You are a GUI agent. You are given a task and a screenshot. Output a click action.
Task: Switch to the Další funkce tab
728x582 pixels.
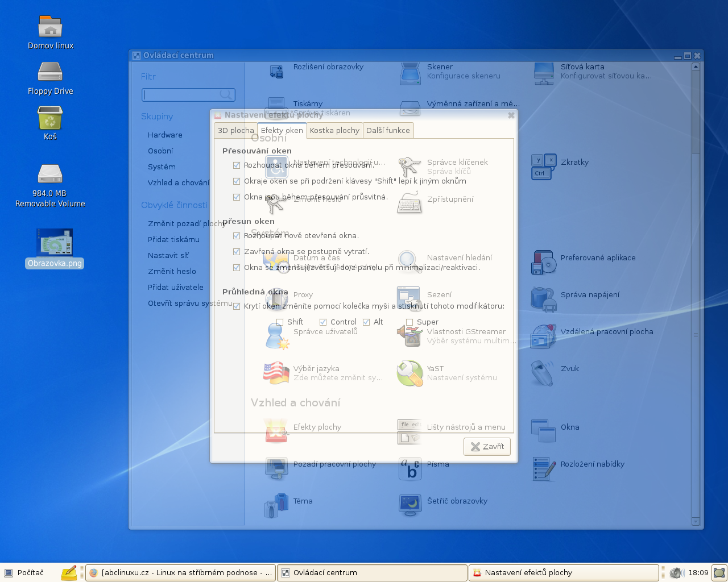click(x=388, y=131)
